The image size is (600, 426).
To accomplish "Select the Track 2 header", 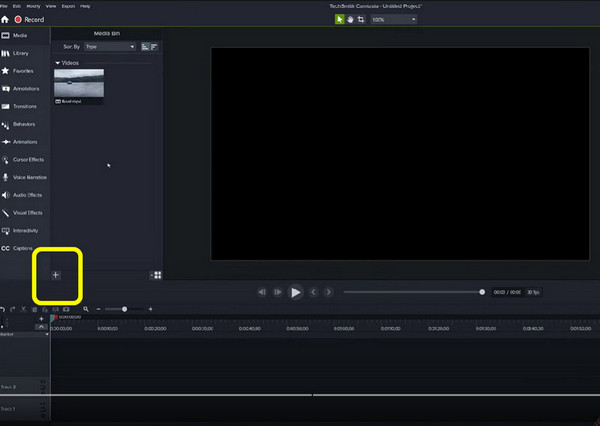I will 23,387.
